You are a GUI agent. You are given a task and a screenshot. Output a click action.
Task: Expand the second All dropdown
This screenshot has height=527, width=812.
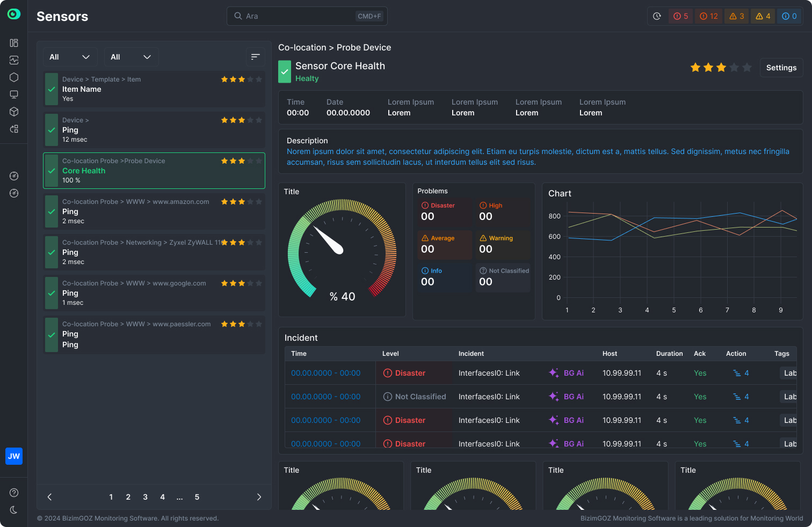tap(132, 57)
